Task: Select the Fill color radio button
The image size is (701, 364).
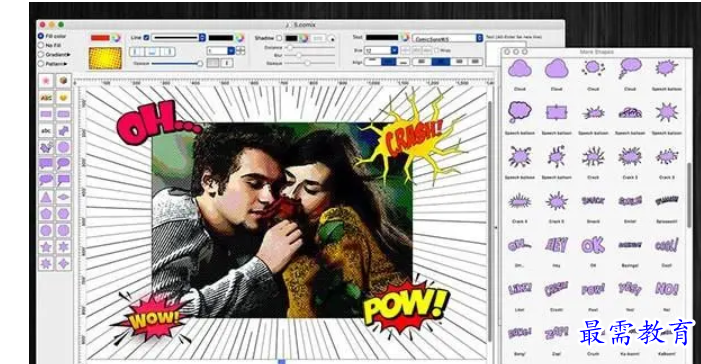Action: pos(41,36)
